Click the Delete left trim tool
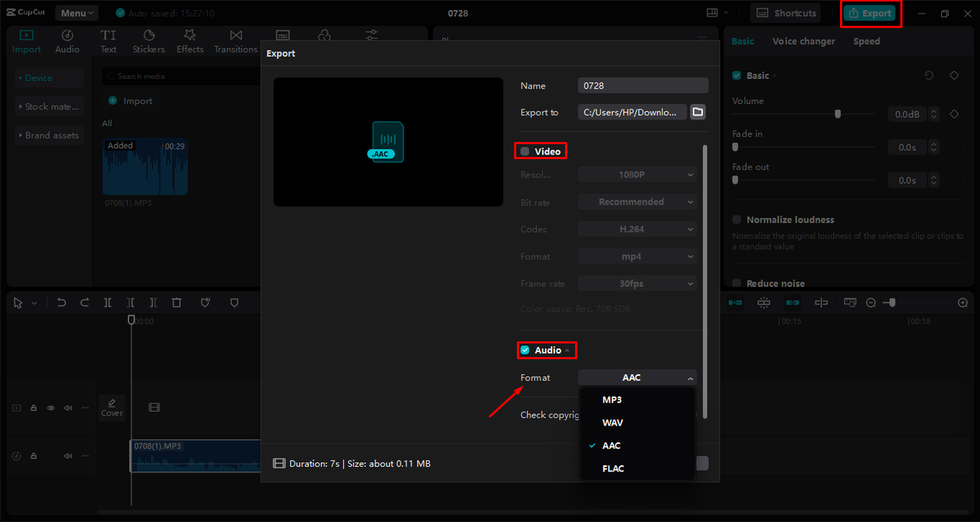Viewport: 980px width, 522px height. point(131,303)
